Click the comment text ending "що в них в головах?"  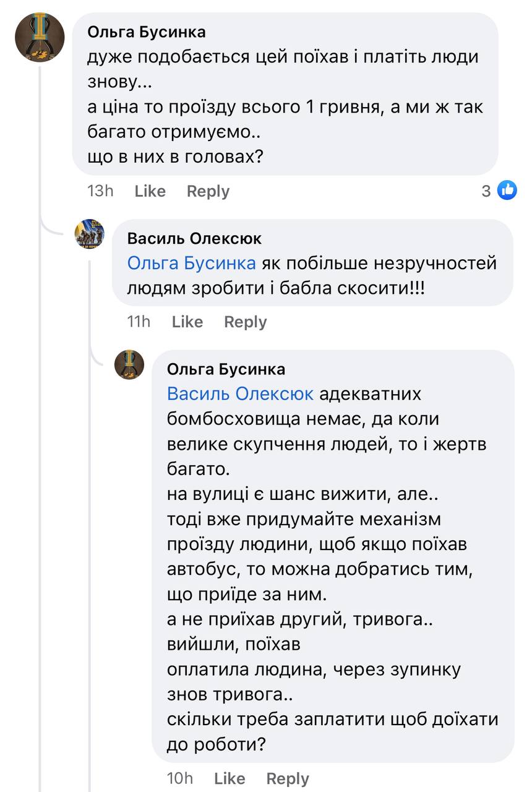coord(175,157)
